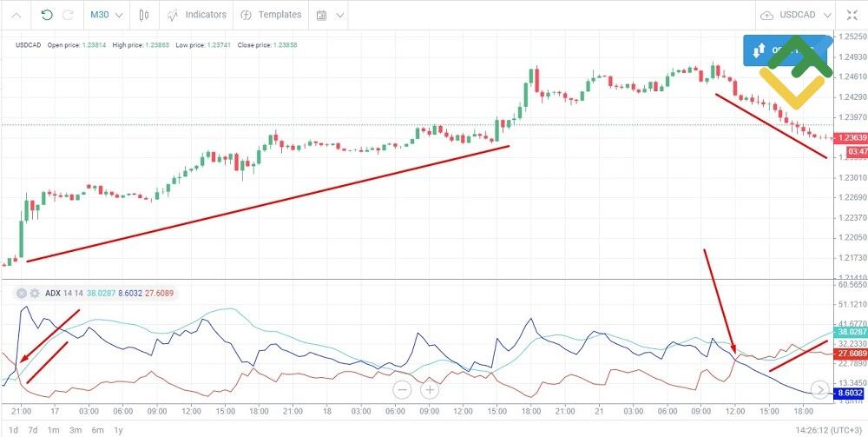Collapse the chart panel with the up chevron
This screenshot has width=868, height=437.
coord(16,15)
